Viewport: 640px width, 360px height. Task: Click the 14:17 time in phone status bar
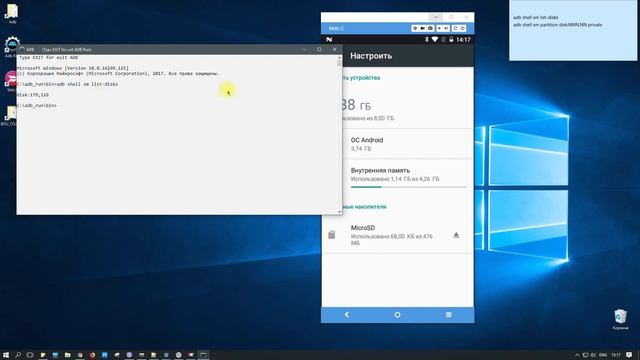tap(463, 40)
